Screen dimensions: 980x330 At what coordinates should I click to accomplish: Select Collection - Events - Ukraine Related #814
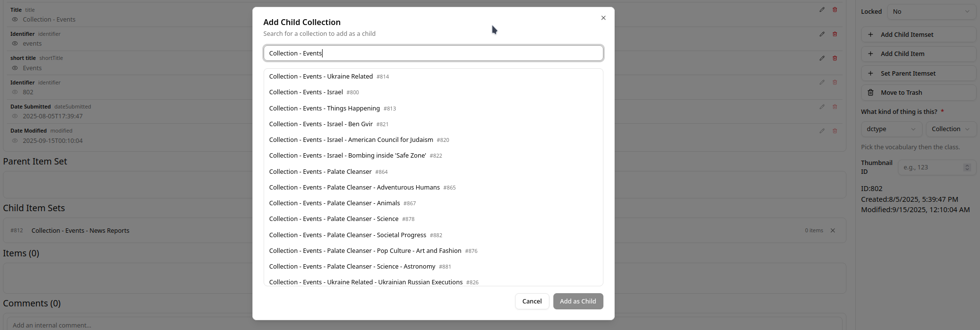click(x=434, y=77)
